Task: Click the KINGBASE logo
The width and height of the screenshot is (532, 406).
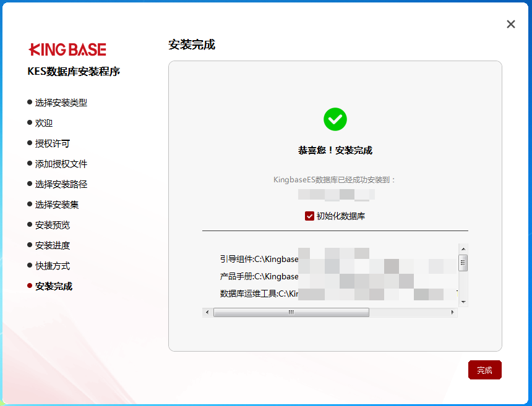Action: 67,49
